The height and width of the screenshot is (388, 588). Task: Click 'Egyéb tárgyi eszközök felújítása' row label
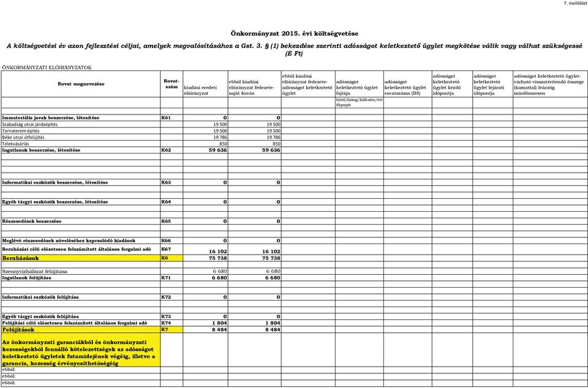click(40, 316)
